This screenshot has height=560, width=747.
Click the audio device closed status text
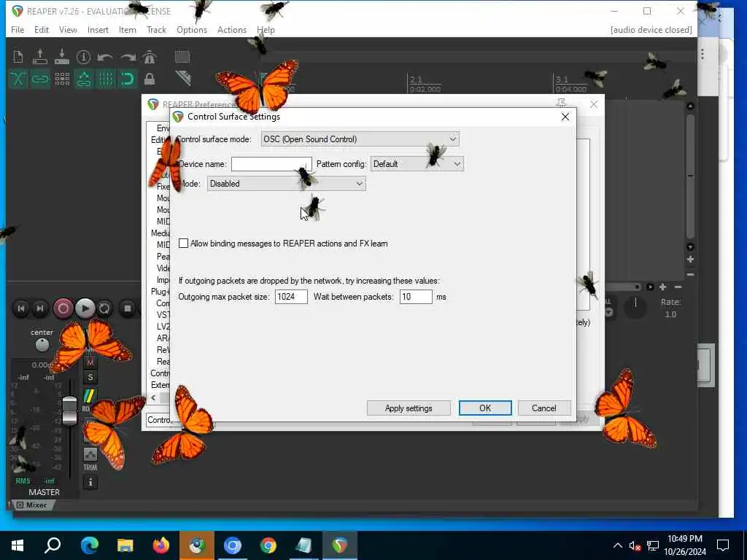pos(651,29)
